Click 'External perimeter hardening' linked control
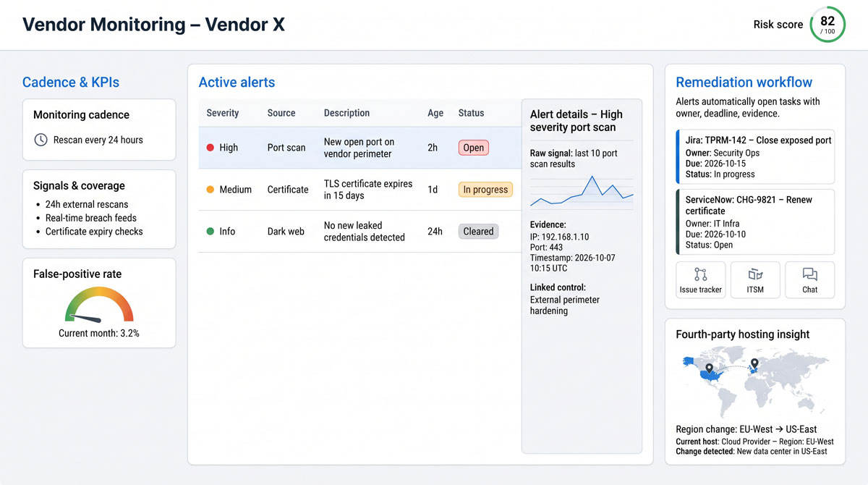The width and height of the screenshot is (868, 485). pos(565,305)
